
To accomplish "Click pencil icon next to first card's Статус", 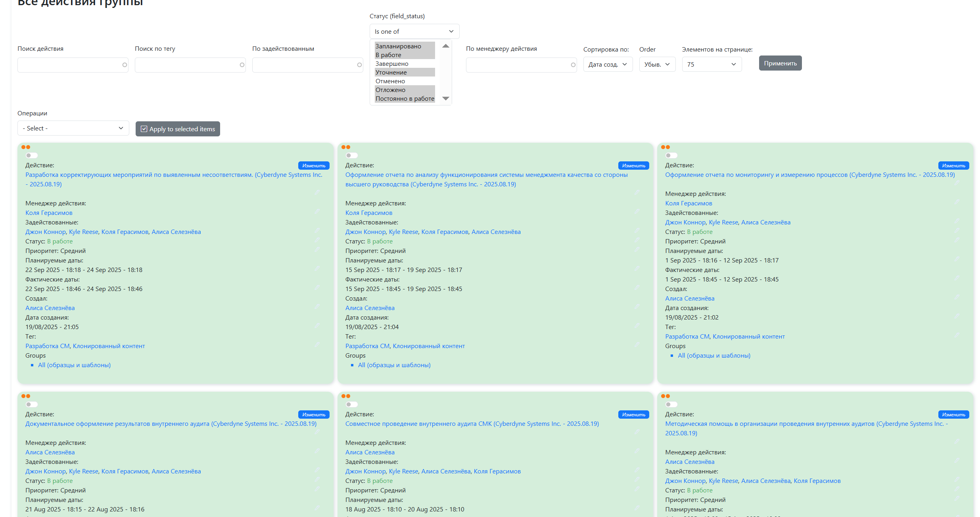I will point(317,240).
